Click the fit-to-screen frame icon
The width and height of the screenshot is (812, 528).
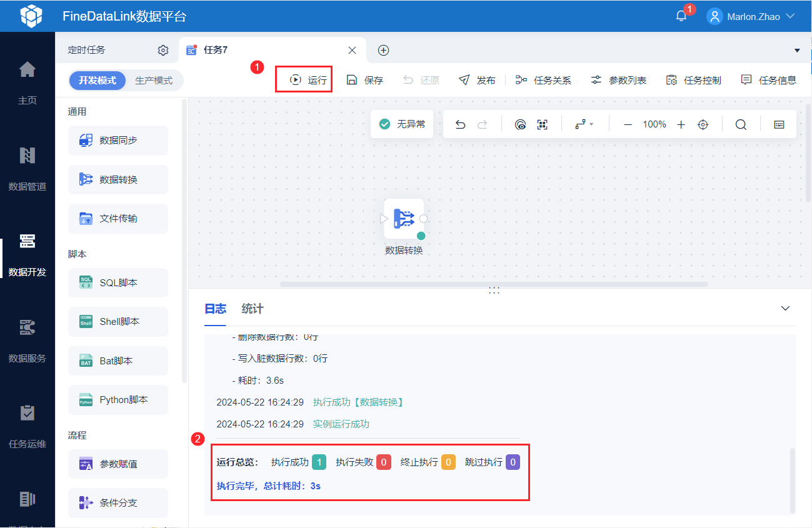click(542, 124)
